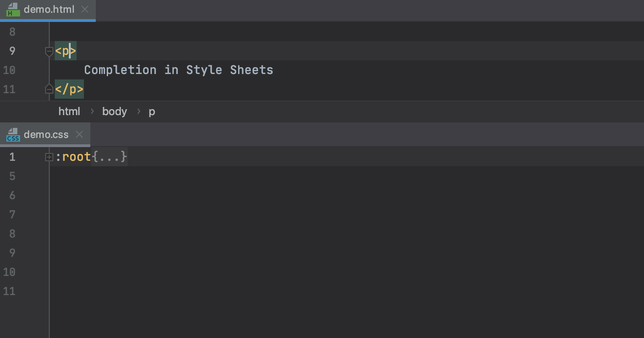Image resolution: width=644 pixels, height=338 pixels.
Task: Switch to the demo.html tab
Action: pos(48,9)
